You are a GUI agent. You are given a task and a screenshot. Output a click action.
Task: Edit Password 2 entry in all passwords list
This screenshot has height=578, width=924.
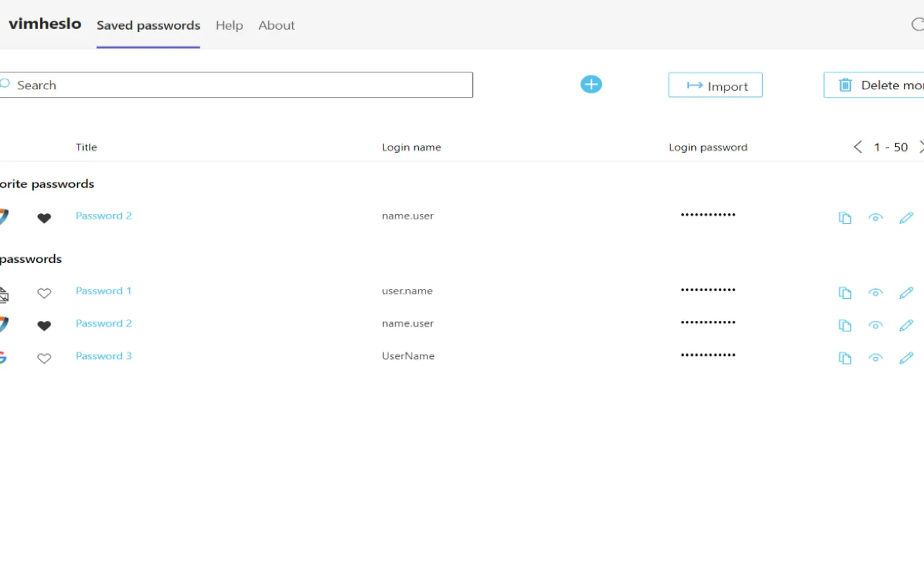(x=906, y=325)
